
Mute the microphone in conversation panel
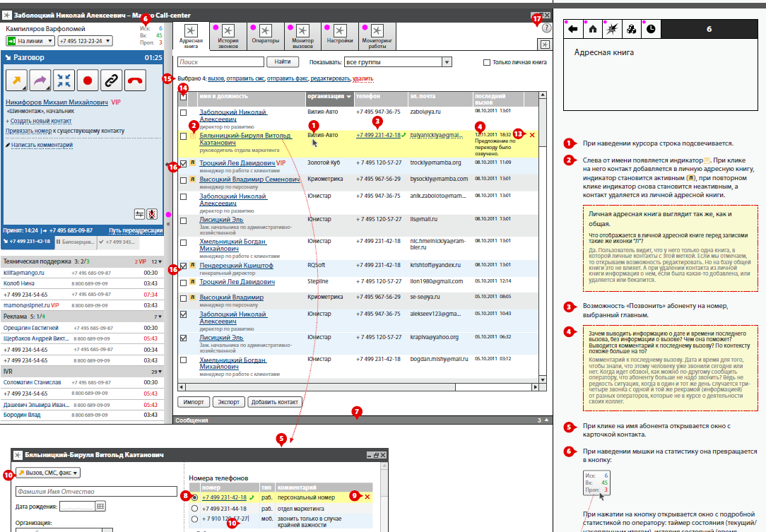[153, 214]
